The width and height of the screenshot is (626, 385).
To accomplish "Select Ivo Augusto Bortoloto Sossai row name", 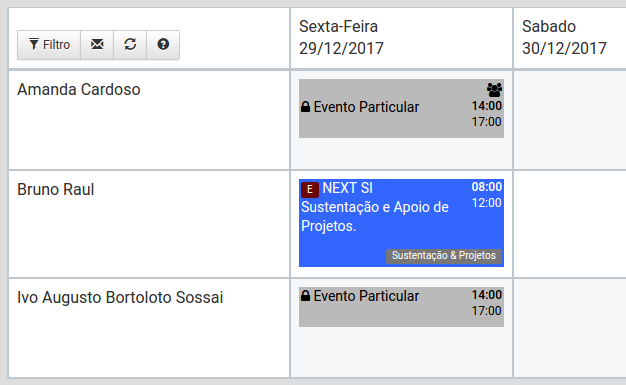I will pos(120,298).
